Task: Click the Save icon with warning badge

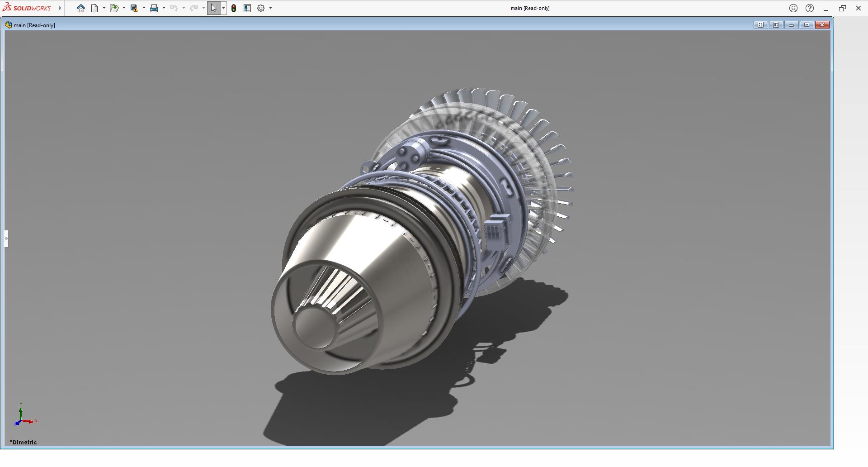Action: click(134, 8)
